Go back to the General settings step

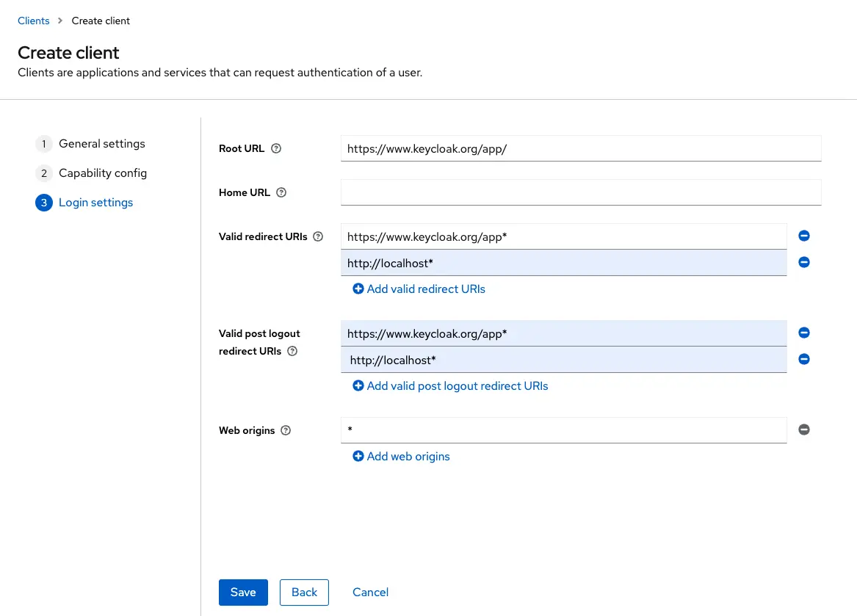click(101, 144)
